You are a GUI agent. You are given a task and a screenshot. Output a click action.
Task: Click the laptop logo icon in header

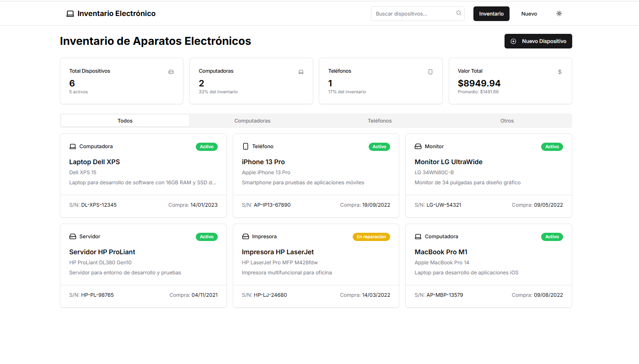click(70, 14)
